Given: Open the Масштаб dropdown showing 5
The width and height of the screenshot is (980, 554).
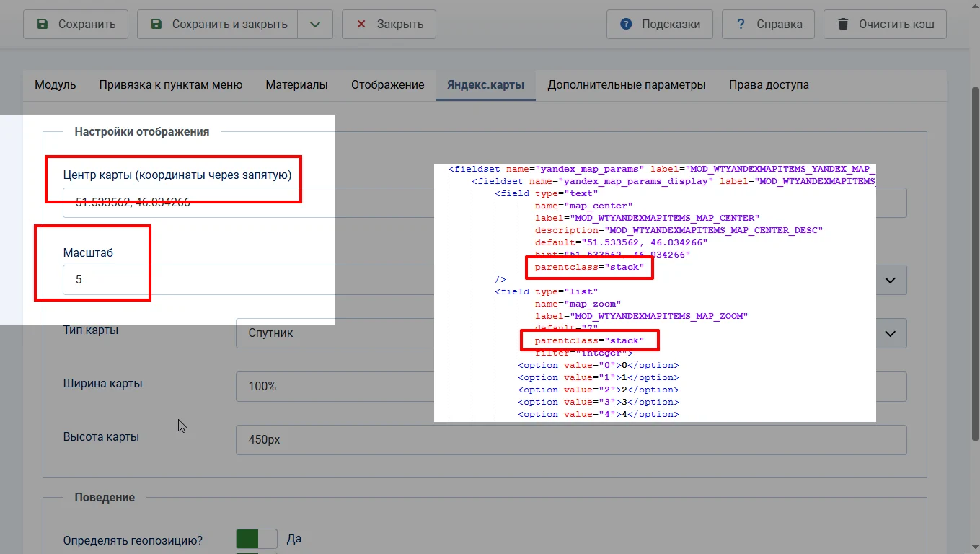Looking at the screenshot, I should [485, 280].
